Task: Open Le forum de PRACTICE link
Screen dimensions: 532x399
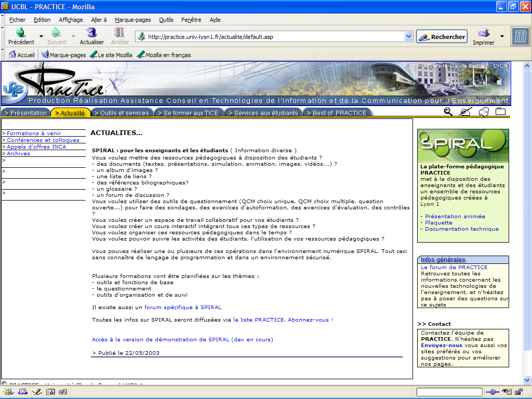Action: coord(454,268)
